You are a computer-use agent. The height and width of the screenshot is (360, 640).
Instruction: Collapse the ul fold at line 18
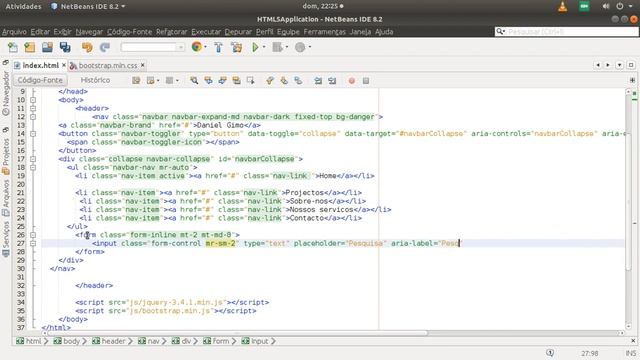tap(33, 168)
